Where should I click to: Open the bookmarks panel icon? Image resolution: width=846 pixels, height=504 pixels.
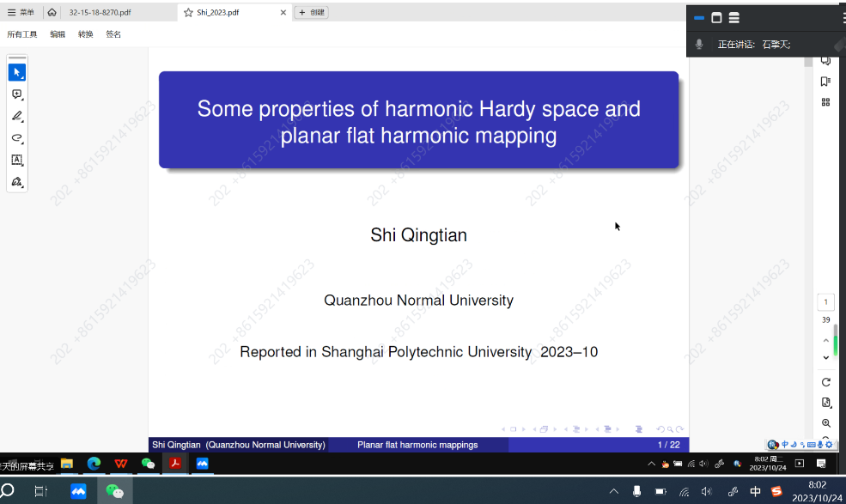[x=825, y=82]
